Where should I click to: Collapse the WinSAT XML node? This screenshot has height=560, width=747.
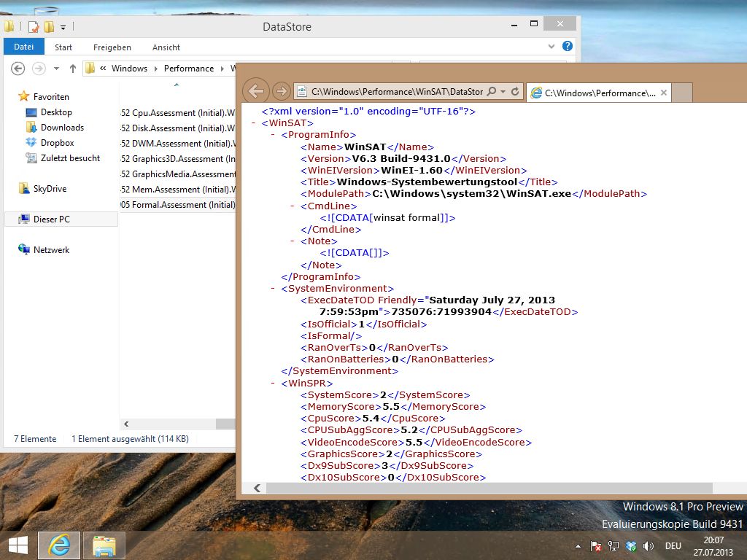click(253, 122)
